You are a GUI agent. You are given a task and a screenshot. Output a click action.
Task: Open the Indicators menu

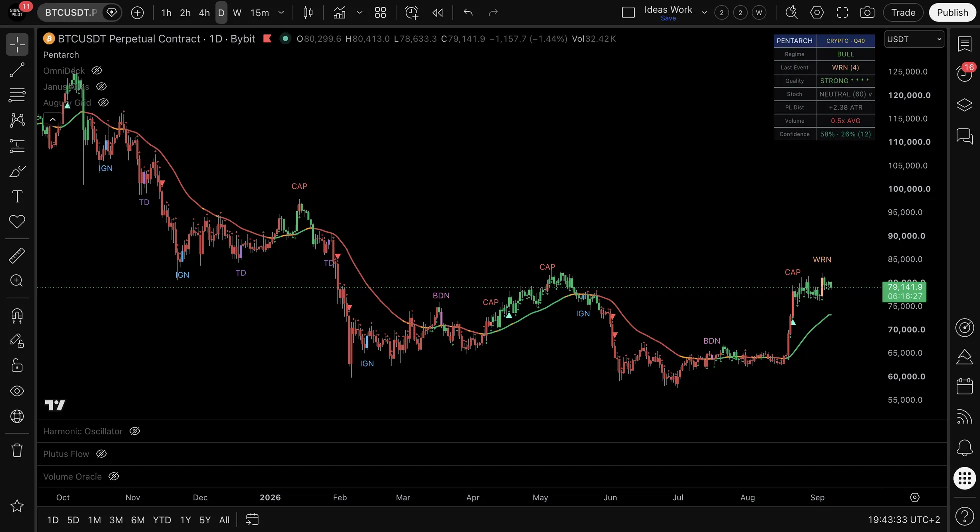[339, 12]
